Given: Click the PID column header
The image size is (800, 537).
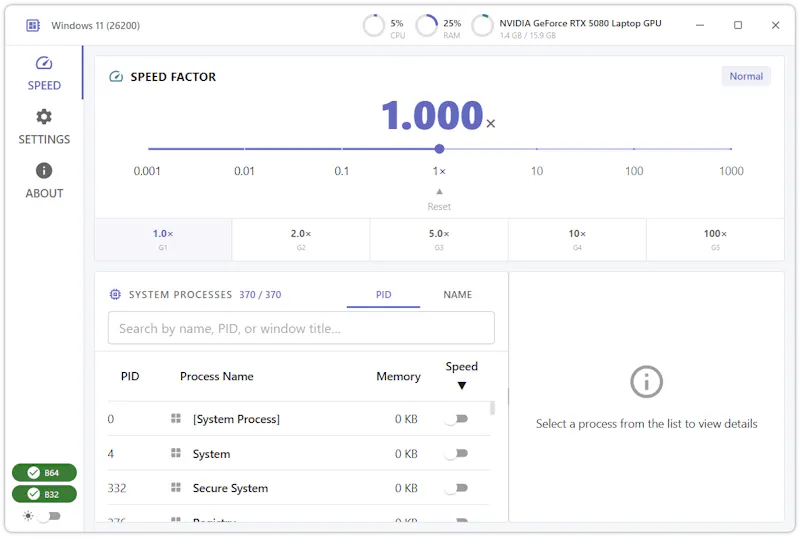Looking at the screenshot, I should click(x=130, y=376).
